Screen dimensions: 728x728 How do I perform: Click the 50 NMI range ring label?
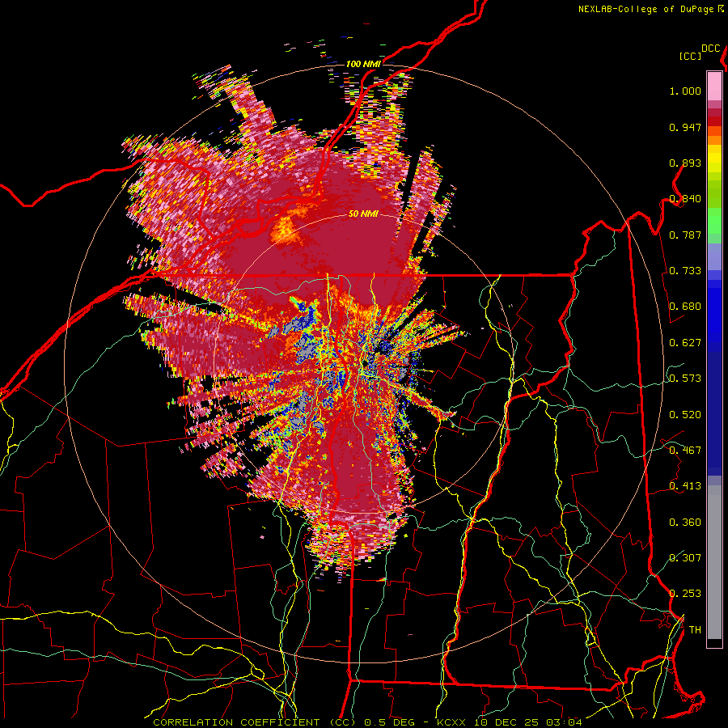point(363,214)
